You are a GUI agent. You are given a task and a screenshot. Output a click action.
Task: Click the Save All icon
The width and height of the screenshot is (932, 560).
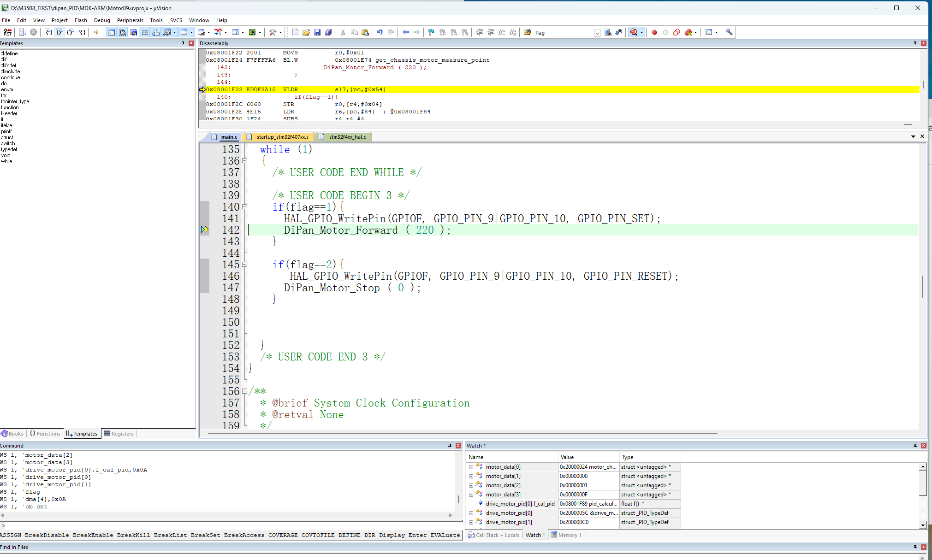coord(328,32)
